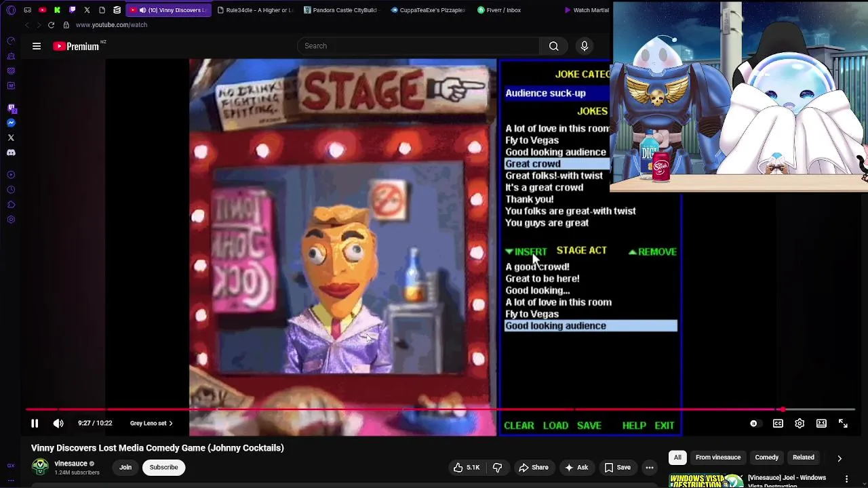Select the From vinesauce chip
The image size is (868, 488).
tap(717, 457)
